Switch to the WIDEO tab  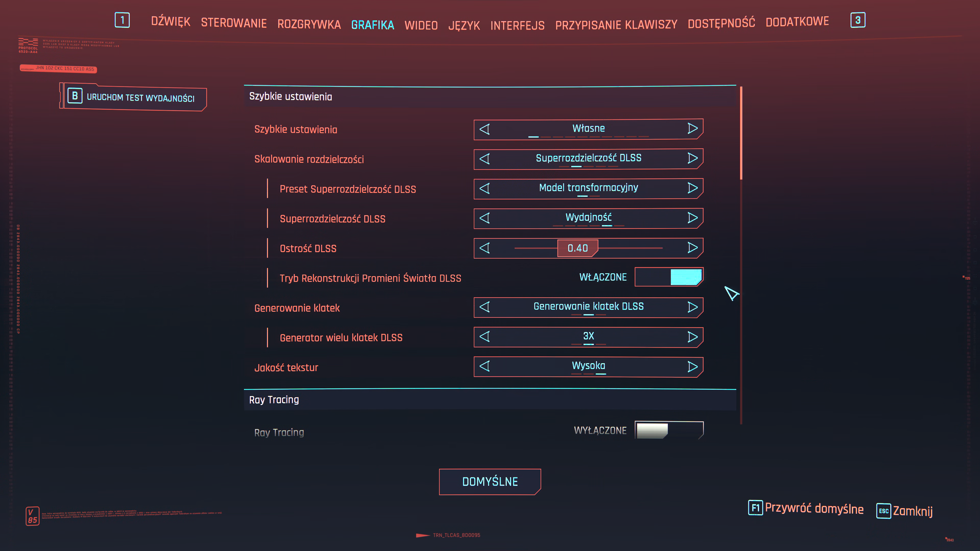421,26
